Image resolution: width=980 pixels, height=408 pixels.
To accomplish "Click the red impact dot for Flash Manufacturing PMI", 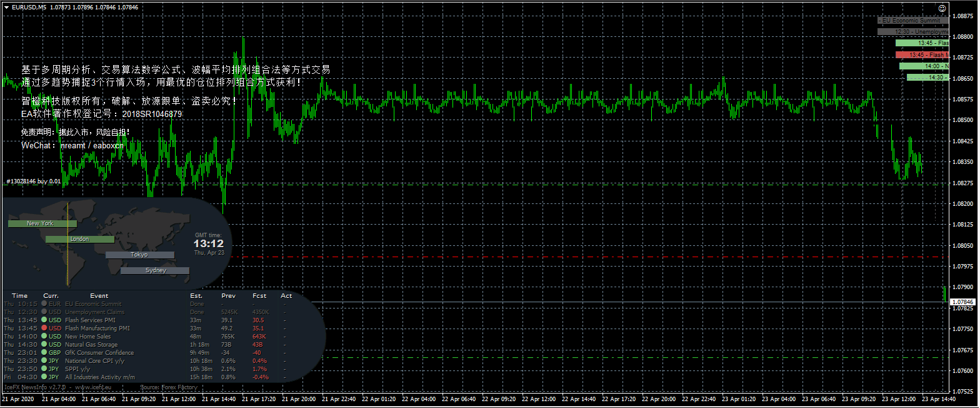I will pyautogui.click(x=44, y=328).
